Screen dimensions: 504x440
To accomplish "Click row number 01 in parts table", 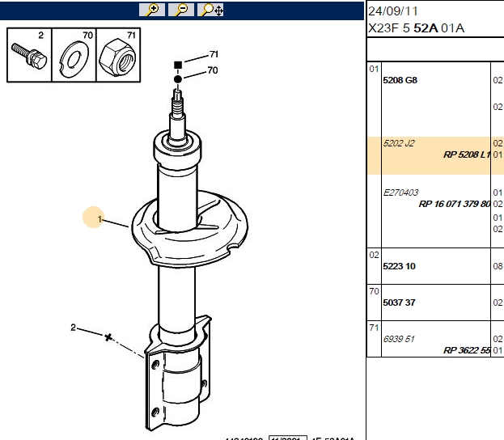I will (374, 69).
